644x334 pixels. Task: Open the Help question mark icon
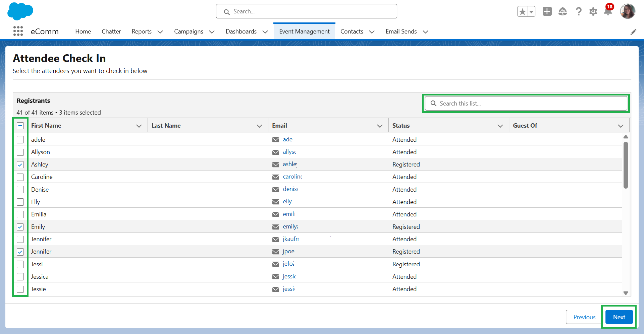click(579, 12)
